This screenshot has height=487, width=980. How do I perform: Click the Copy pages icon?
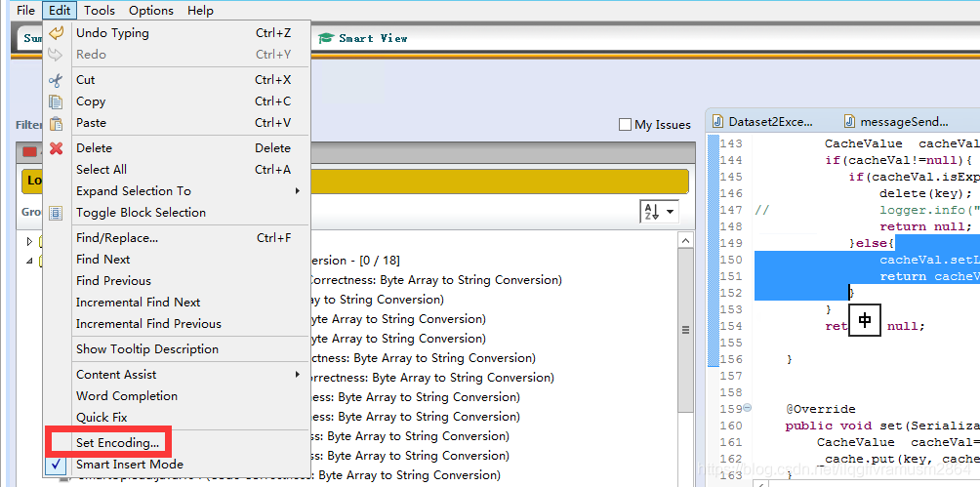click(x=56, y=101)
